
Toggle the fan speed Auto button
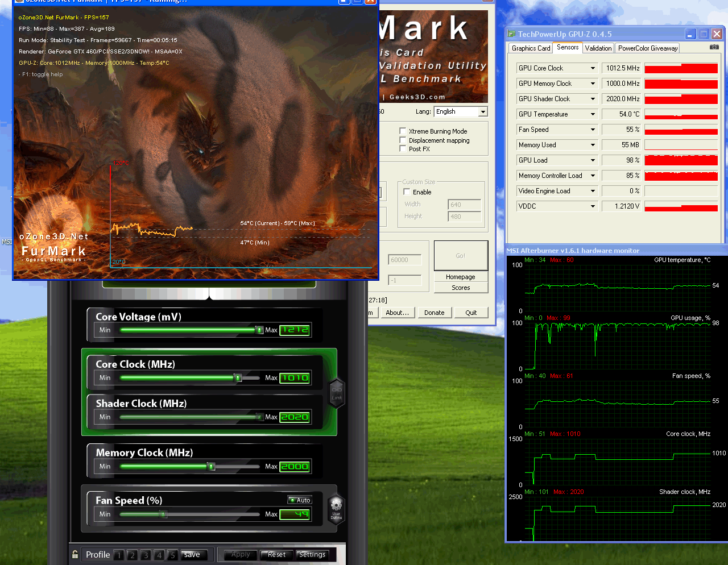[x=300, y=500]
